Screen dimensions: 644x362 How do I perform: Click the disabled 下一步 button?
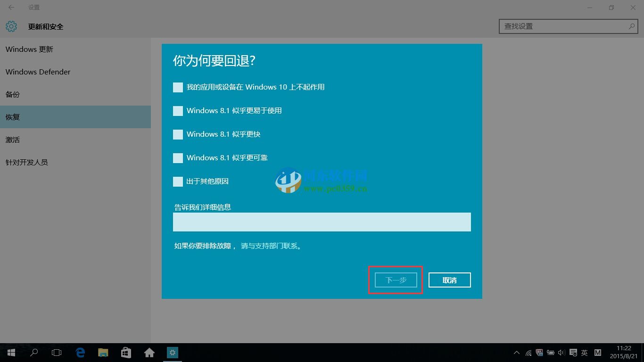point(395,280)
